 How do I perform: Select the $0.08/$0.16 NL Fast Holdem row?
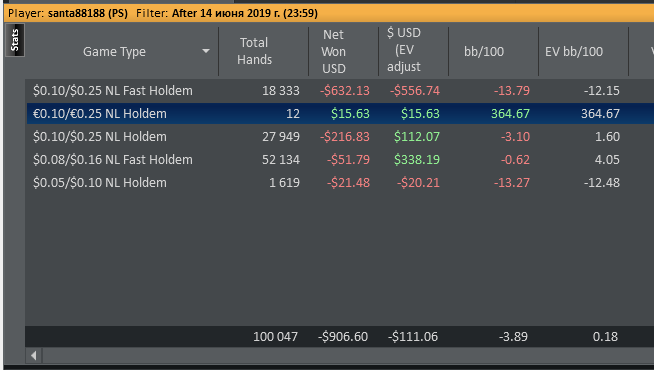340,159
